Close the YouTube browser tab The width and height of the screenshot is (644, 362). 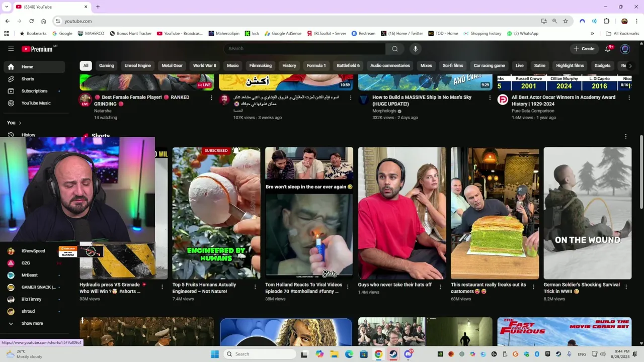[86, 7]
